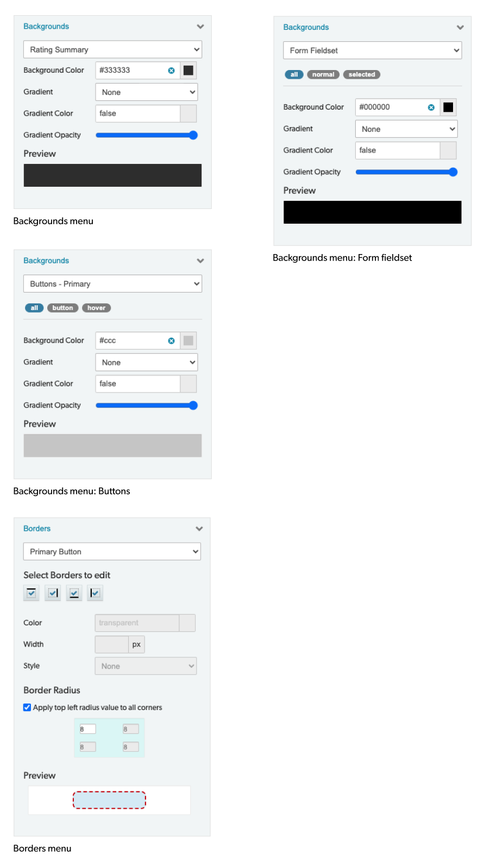Collapse the Rating Summary Backgrounds panel chevron
The image size is (484, 868).
click(200, 27)
